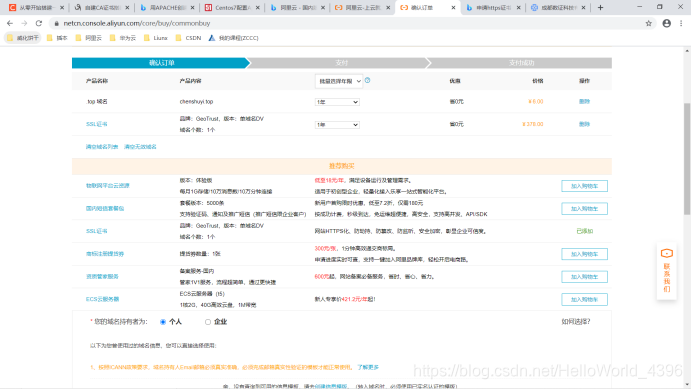Select 个人 as domain holder

pyautogui.click(x=163, y=322)
